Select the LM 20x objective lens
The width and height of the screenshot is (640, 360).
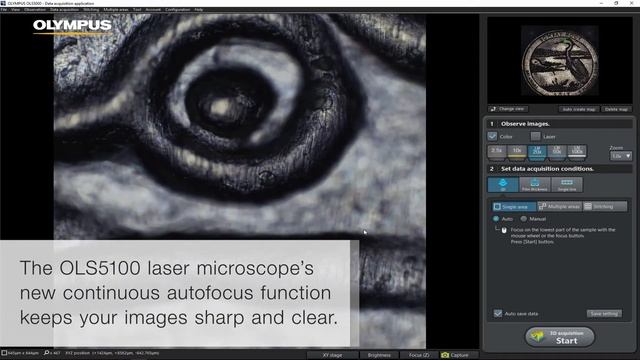(x=537, y=151)
